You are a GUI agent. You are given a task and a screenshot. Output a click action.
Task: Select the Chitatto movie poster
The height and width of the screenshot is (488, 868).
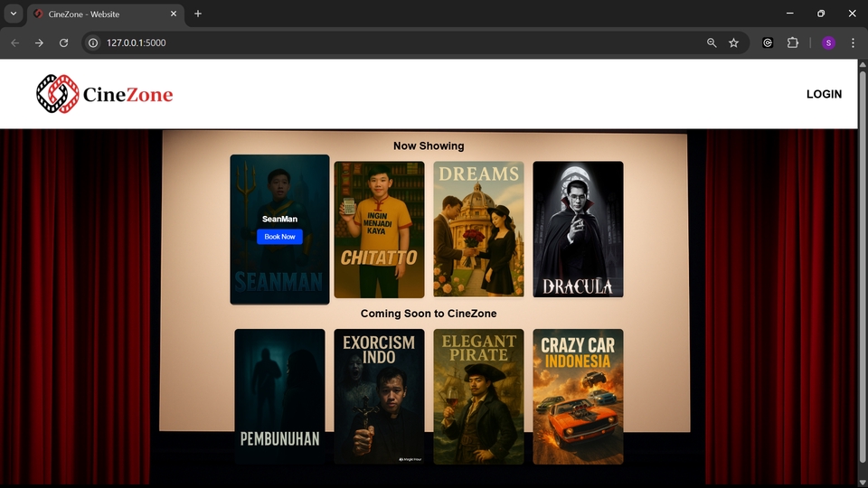click(x=379, y=230)
